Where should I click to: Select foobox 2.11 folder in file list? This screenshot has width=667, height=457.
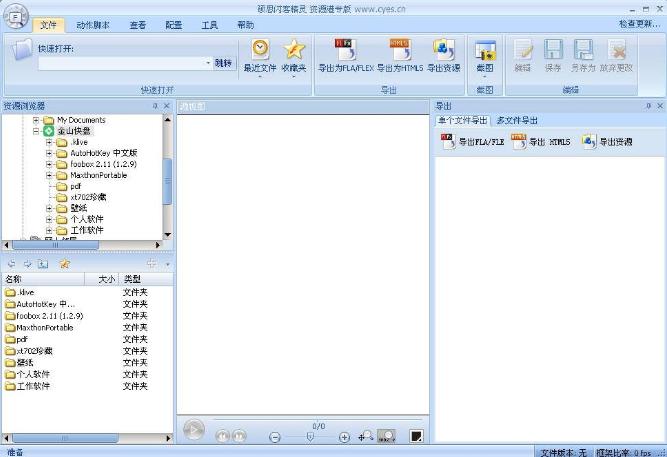[49, 315]
